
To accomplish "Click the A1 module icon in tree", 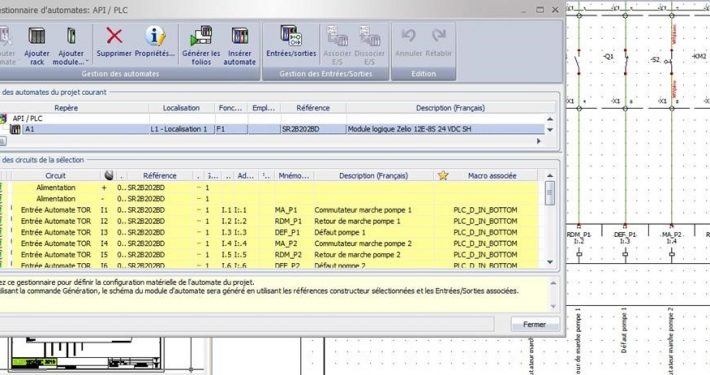I will click(x=15, y=130).
